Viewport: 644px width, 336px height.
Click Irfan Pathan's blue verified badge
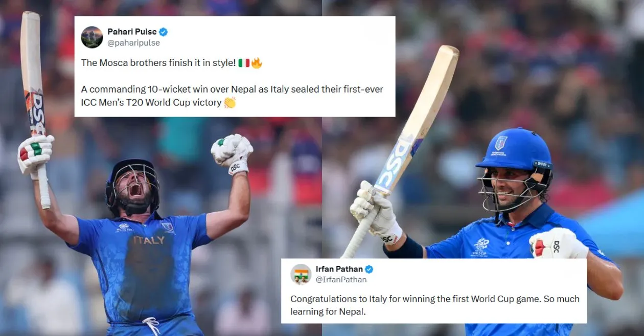point(369,270)
